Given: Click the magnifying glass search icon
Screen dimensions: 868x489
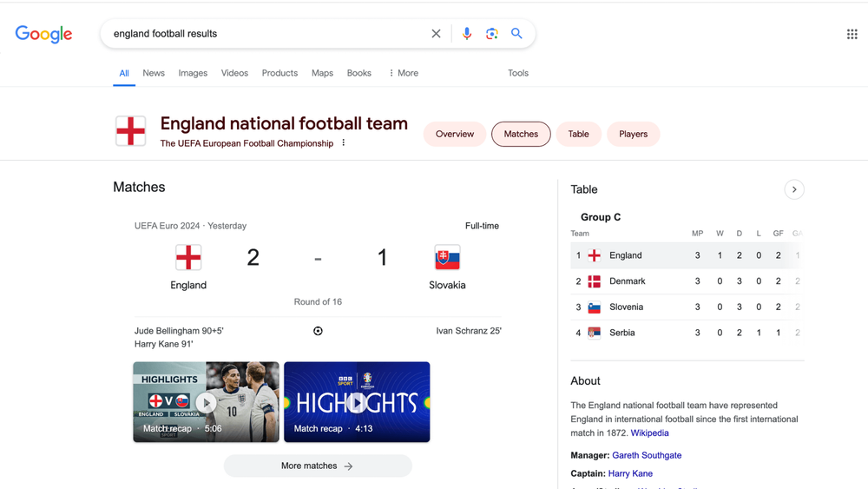Looking at the screenshot, I should click(x=516, y=34).
